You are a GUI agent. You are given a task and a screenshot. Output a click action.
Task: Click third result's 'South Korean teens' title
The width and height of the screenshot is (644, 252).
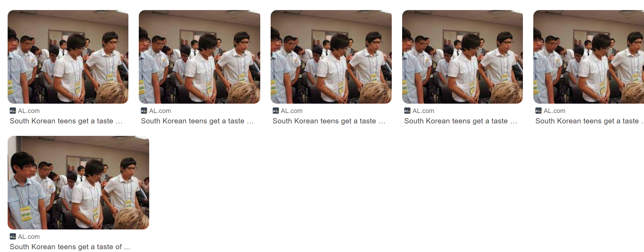pos(329,121)
